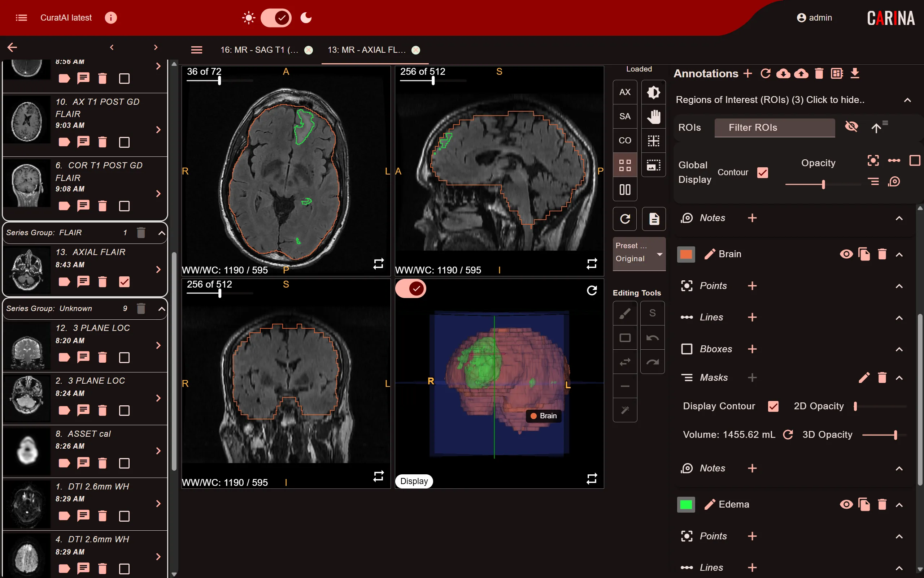Collapse the Brain ROI section
Screen dimensions: 924x578
pos(899,255)
